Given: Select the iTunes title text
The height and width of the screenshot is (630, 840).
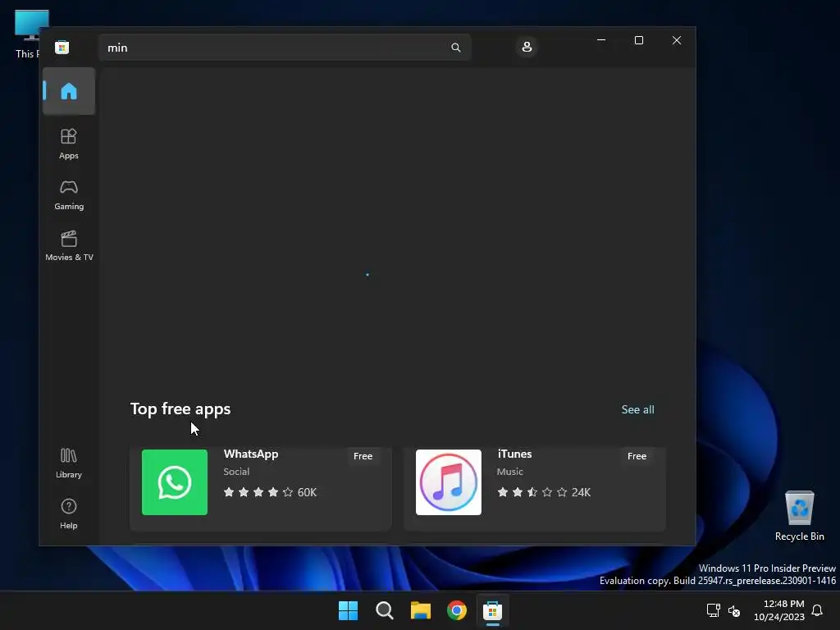Looking at the screenshot, I should 514,454.
